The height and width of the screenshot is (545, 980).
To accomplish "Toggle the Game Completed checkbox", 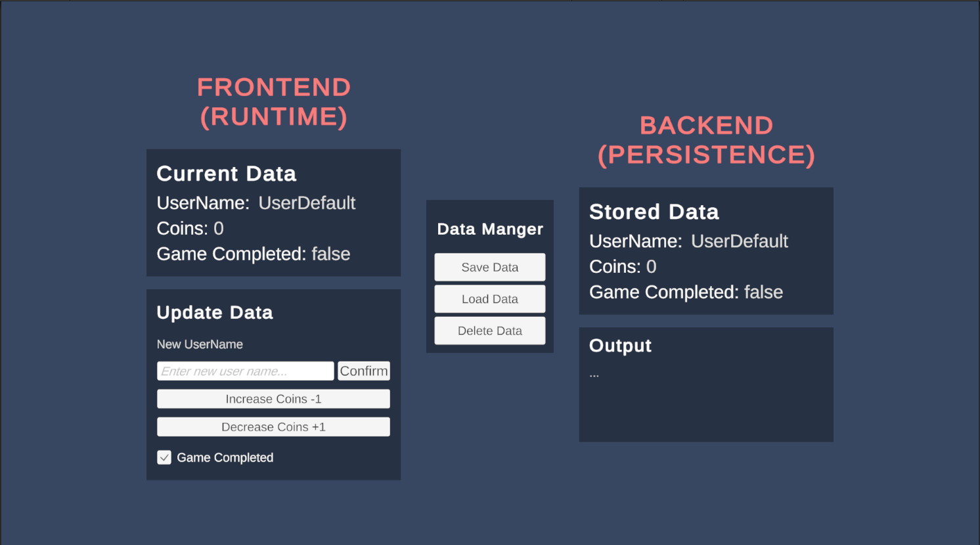I will pyautogui.click(x=164, y=458).
